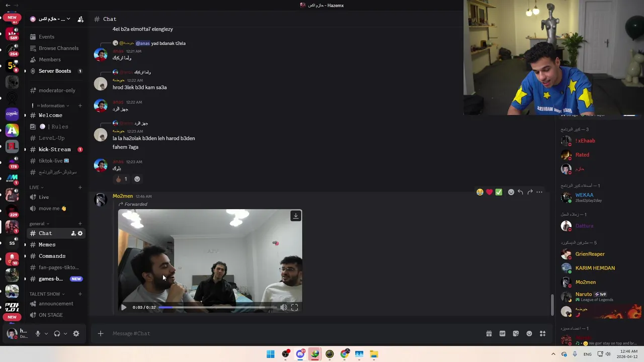This screenshot has height=362, width=644.
Task: Create invite for the Chat channel
Action: click(73, 233)
